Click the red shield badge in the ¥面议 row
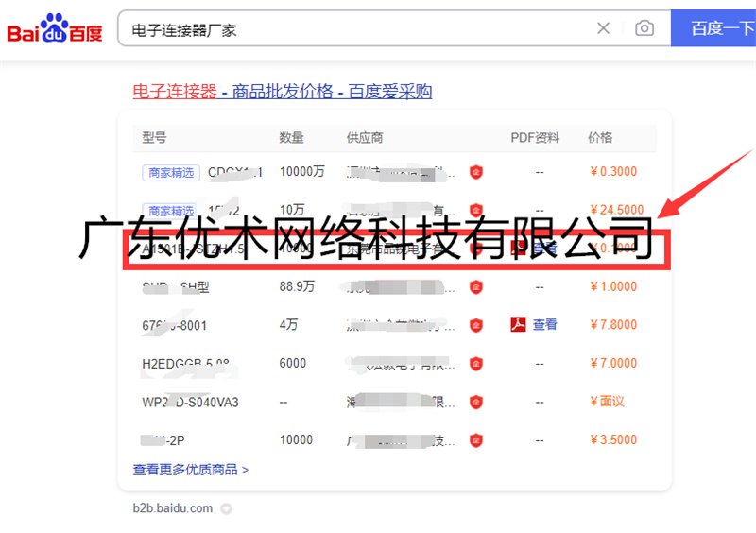The image size is (756, 533). point(476,402)
